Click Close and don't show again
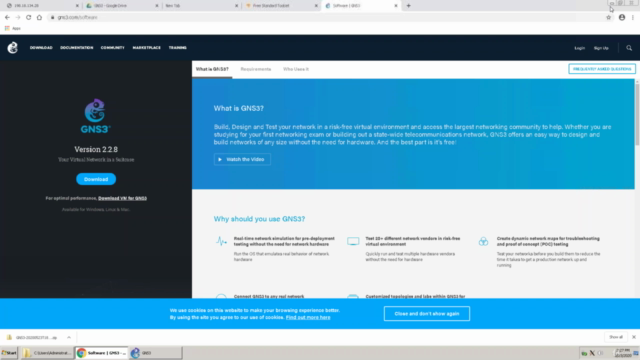 tap(427, 313)
